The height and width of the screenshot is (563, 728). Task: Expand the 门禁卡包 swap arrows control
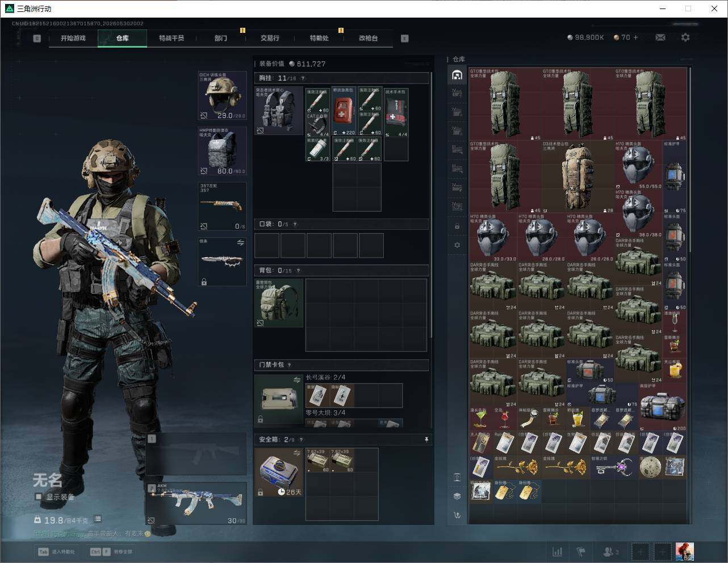[297, 380]
